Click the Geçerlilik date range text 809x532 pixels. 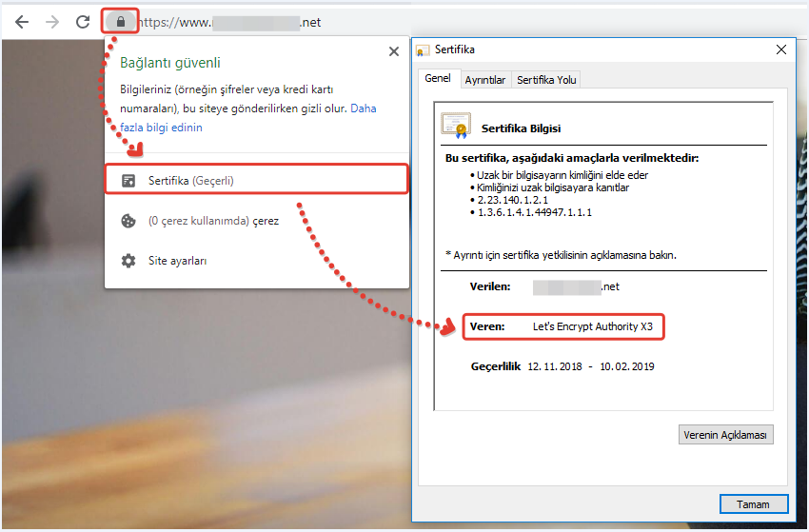(x=592, y=366)
